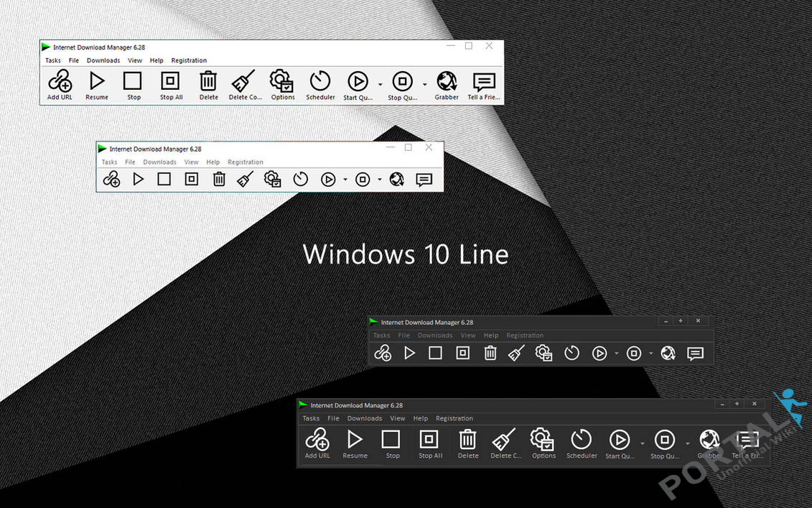Click the add-URL link icon in dark icon-only toolbar
The width and height of the screenshot is (812, 508).
[383, 353]
